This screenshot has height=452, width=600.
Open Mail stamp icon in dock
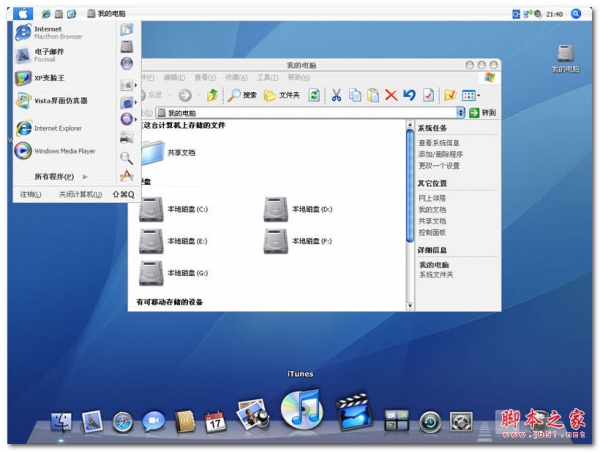pyautogui.click(x=92, y=422)
